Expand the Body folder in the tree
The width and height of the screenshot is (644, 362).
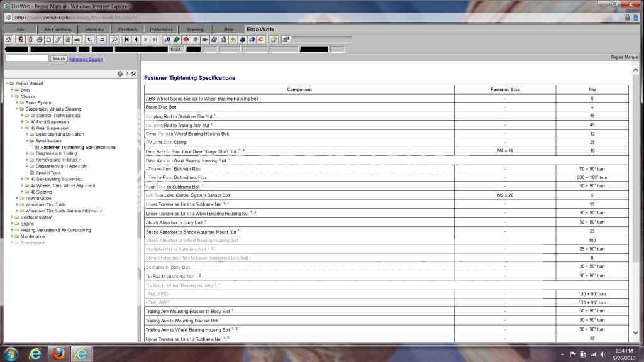(11, 90)
